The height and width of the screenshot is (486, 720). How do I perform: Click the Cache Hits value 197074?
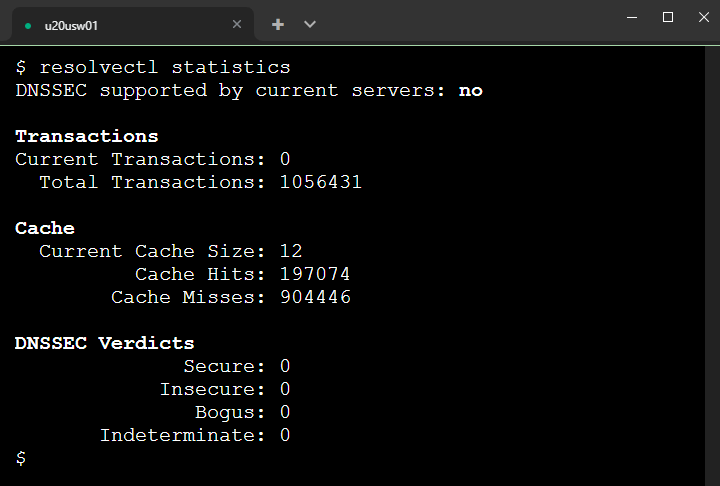(315, 274)
